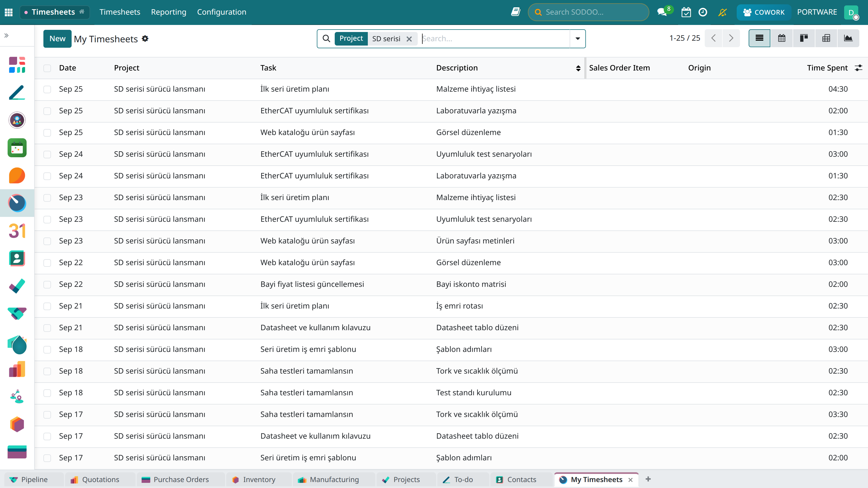This screenshot has height=488, width=868.
Task: Open the messages chat icon
Action: pyautogui.click(x=662, y=12)
